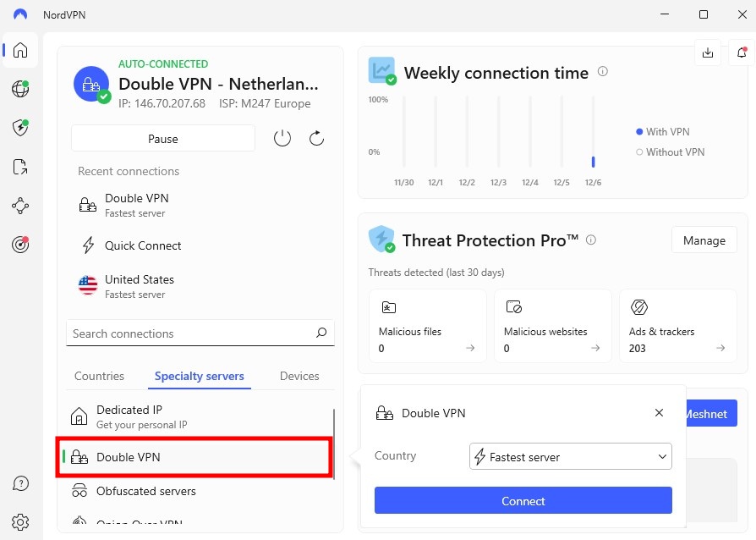Select Double VPN recent connection
Image resolution: width=756 pixels, height=540 pixels.
tap(200, 205)
